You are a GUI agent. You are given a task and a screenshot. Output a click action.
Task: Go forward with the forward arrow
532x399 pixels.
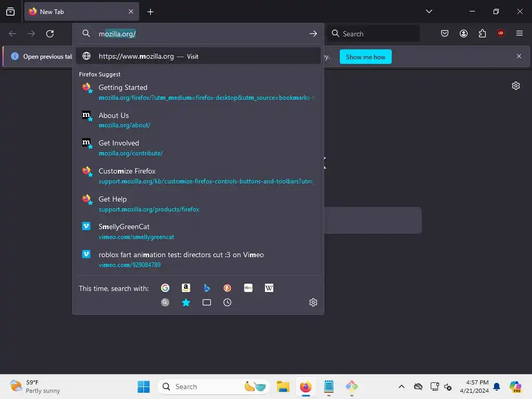[x=31, y=34]
